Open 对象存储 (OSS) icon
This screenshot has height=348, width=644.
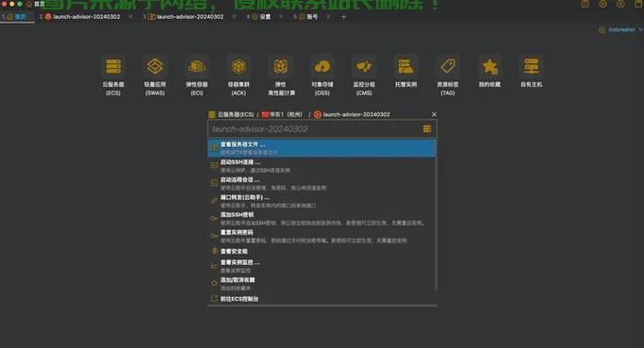pyautogui.click(x=322, y=66)
